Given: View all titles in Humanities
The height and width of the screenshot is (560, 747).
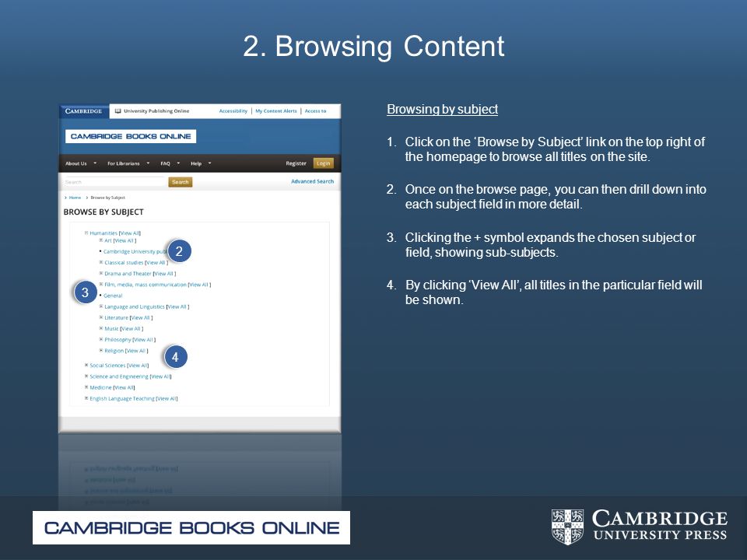Looking at the screenshot, I should point(130,233).
